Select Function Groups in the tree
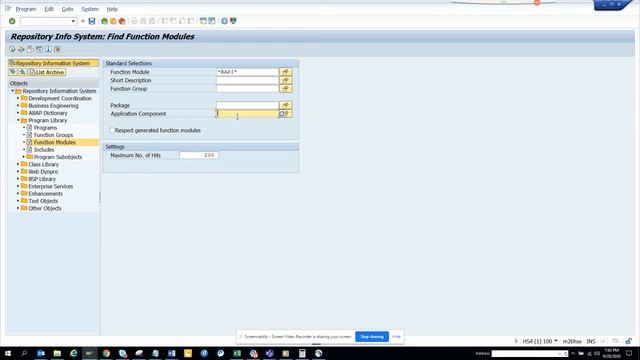640x360 pixels. pyautogui.click(x=53, y=135)
